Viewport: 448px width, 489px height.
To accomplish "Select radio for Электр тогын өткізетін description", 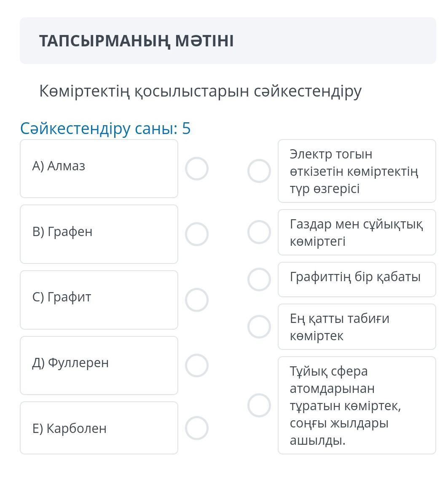I will click(259, 171).
